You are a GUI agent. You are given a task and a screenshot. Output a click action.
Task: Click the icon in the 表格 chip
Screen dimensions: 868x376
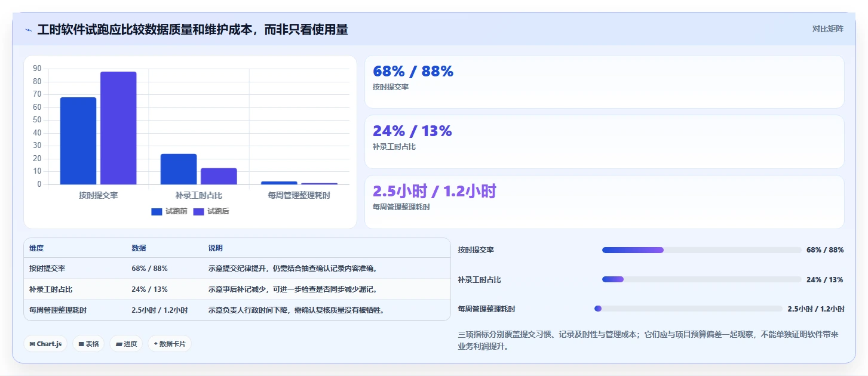click(81, 344)
